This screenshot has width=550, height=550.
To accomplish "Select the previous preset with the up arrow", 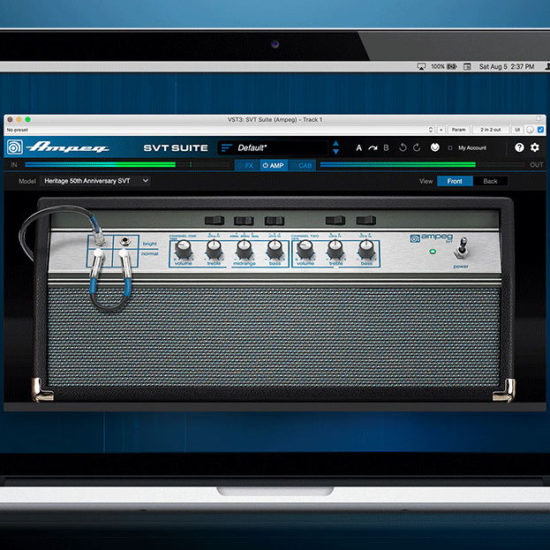I will [336, 143].
